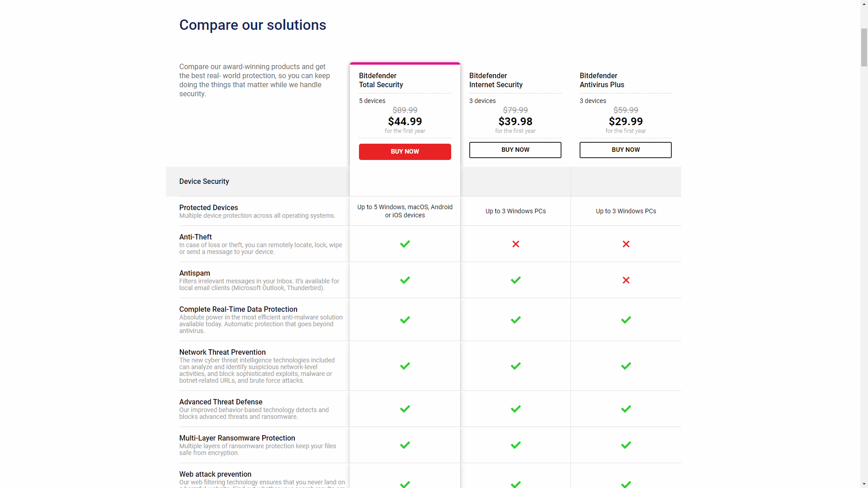Click the Bitdefender Internet Security product title

click(x=496, y=80)
